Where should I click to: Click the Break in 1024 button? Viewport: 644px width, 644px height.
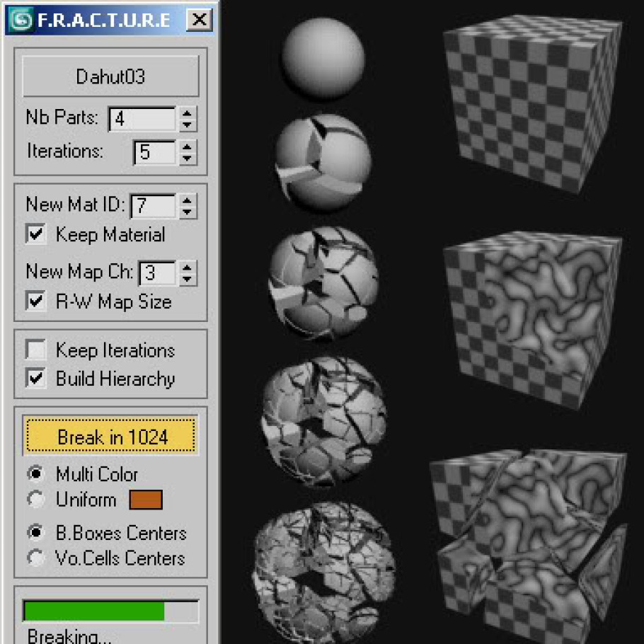pyautogui.click(x=110, y=436)
